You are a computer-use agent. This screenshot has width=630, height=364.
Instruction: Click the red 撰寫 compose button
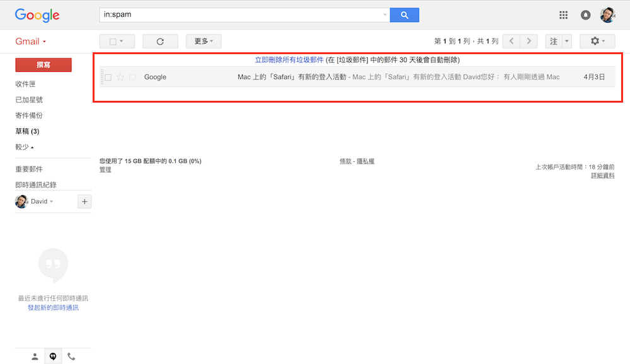(43, 65)
